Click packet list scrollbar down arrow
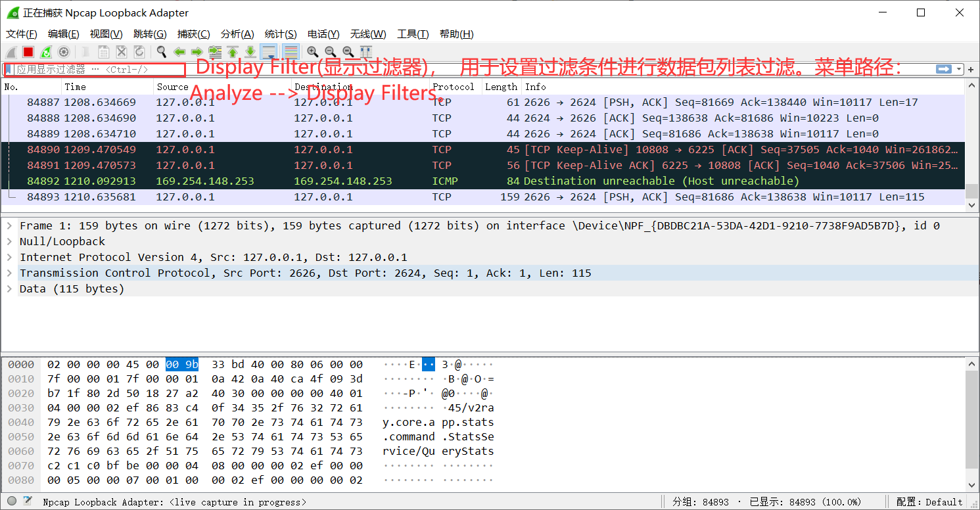The height and width of the screenshot is (510, 980). coord(971,205)
